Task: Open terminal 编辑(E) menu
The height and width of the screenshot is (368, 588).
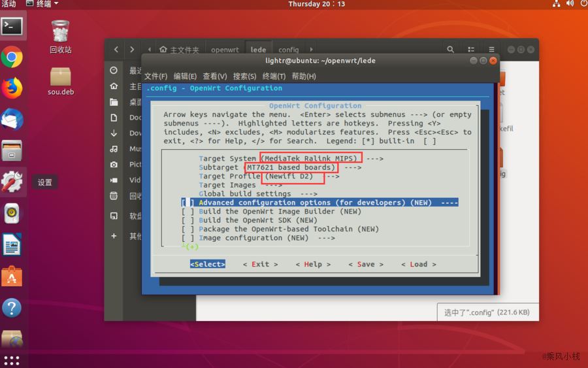Action: pos(185,76)
